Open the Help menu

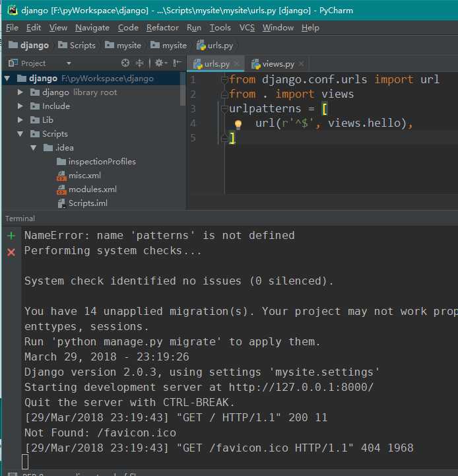pos(310,28)
